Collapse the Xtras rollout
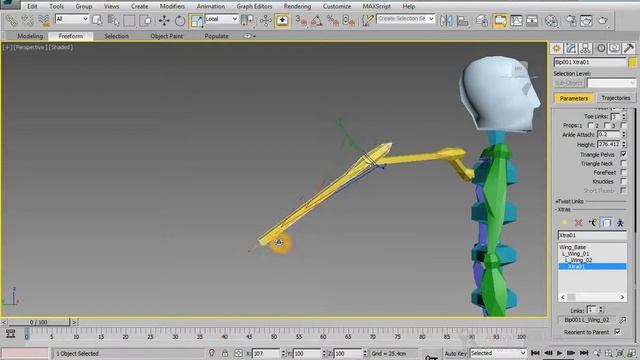The width and height of the screenshot is (640, 360). [564, 209]
